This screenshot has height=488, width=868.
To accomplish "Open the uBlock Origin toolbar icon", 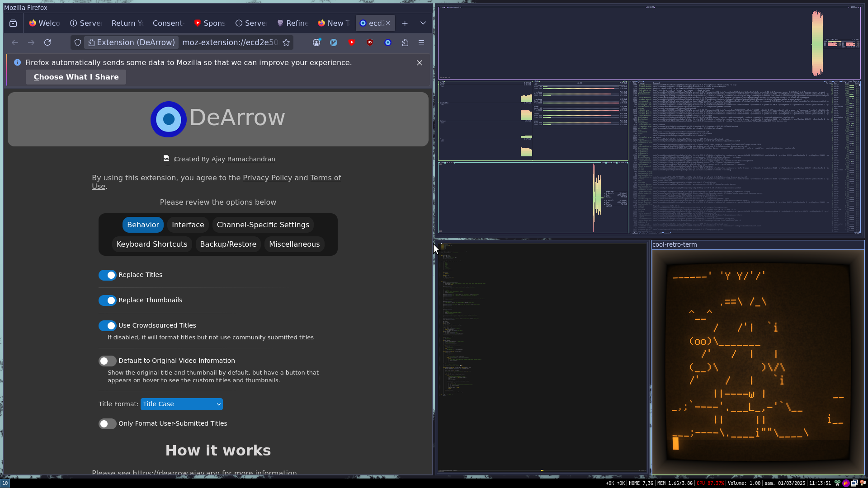I will click(x=370, y=42).
